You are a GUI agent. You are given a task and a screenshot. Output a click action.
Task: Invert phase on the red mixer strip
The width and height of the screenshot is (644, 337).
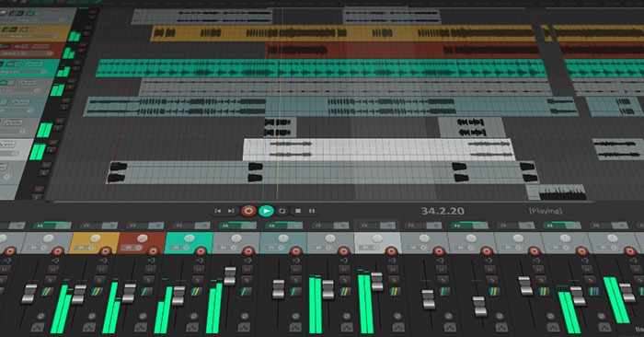143,317
